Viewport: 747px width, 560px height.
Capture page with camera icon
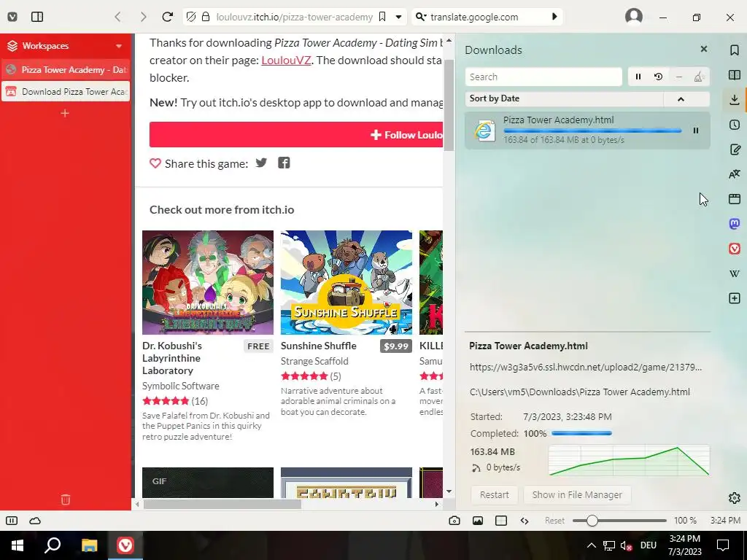(454, 521)
